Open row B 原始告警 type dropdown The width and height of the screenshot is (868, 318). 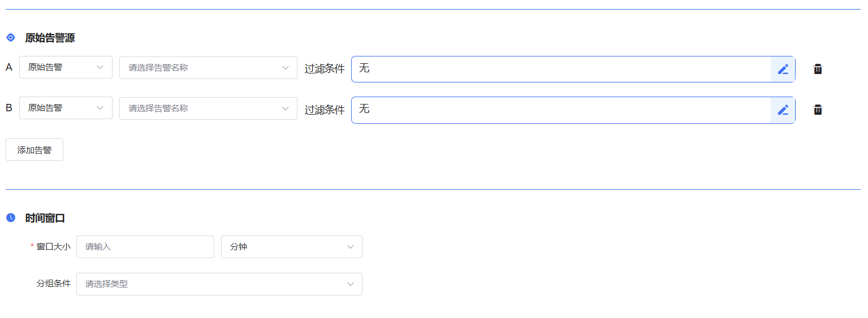[66, 108]
